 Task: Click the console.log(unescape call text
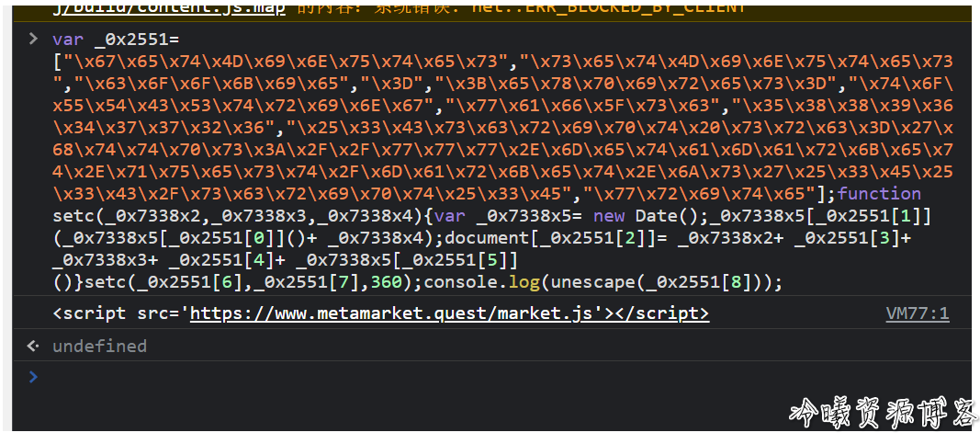pyautogui.click(x=529, y=282)
